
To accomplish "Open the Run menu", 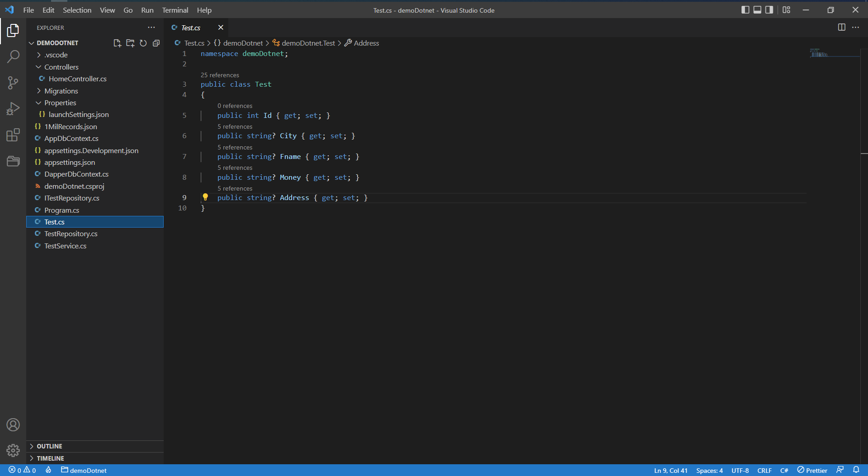I will pos(147,10).
